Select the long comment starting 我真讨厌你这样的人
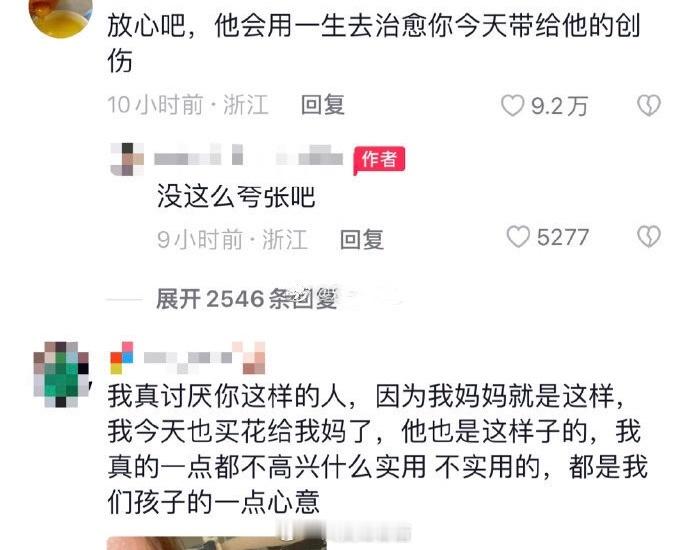690x550 pixels. (x=378, y=449)
